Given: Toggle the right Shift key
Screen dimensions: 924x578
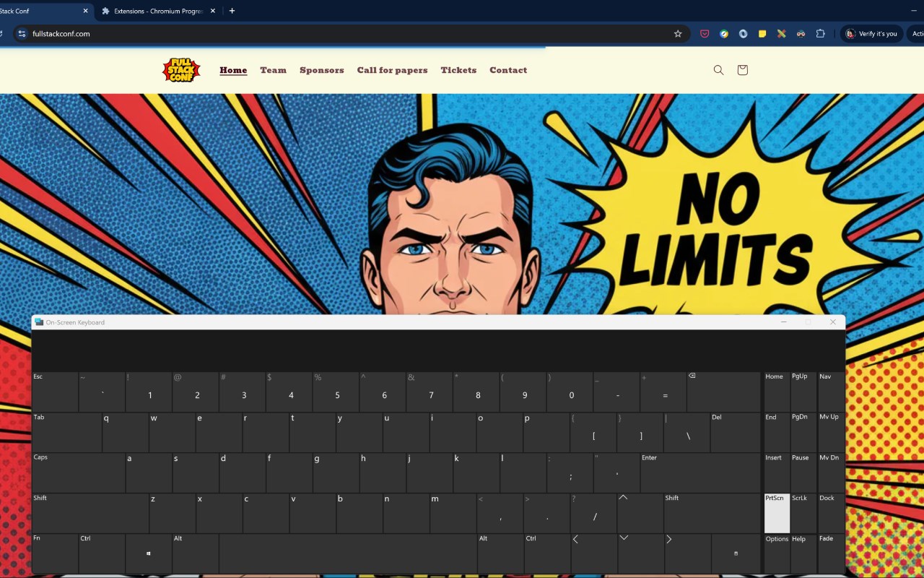Looking at the screenshot, I should pos(712,513).
